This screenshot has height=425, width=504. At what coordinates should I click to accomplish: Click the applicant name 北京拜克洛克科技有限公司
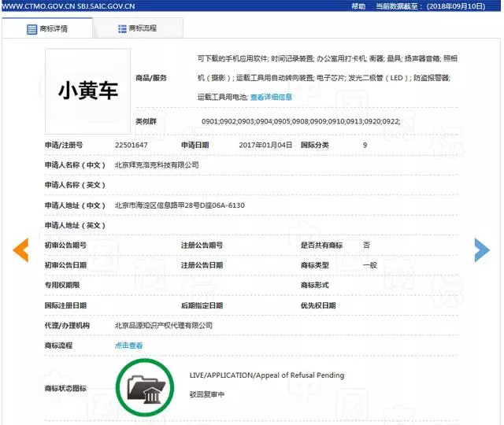tap(157, 164)
